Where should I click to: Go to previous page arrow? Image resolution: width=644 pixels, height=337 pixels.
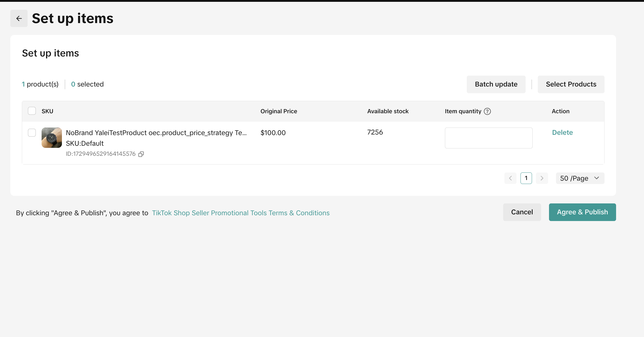click(x=510, y=178)
